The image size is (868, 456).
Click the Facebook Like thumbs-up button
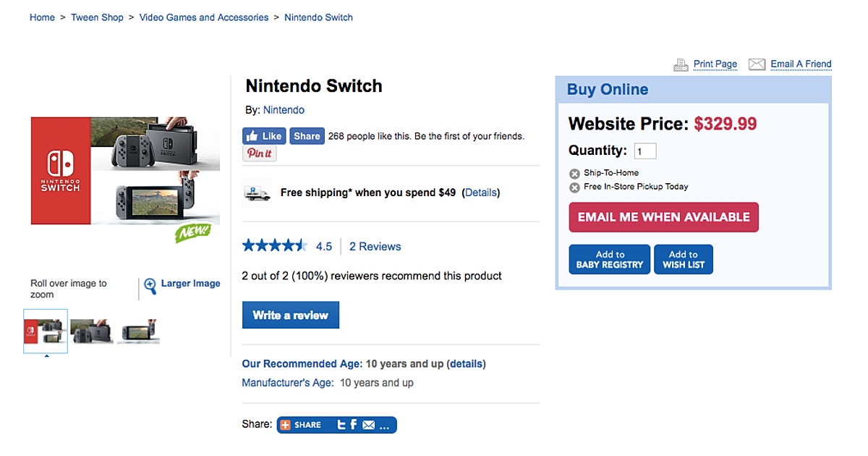point(264,136)
